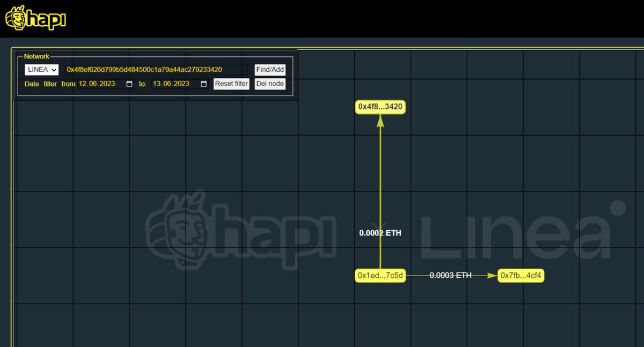644x347 pixels.
Task: Click the Find/Add button
Action: click(270, 70)
